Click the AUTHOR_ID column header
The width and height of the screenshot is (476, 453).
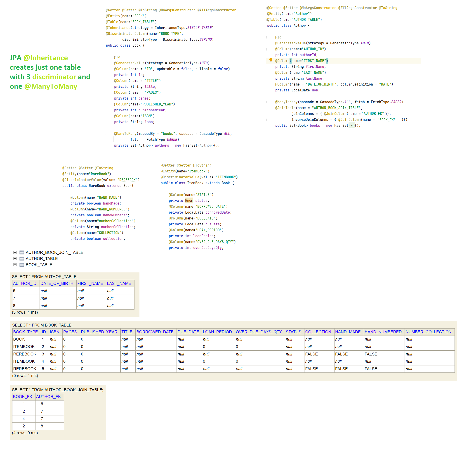point(25,284)
